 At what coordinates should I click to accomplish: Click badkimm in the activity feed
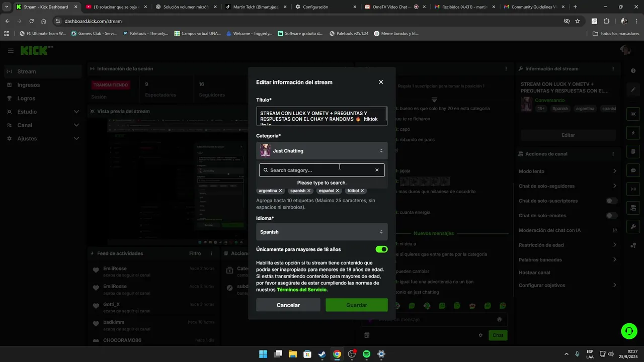114,322
